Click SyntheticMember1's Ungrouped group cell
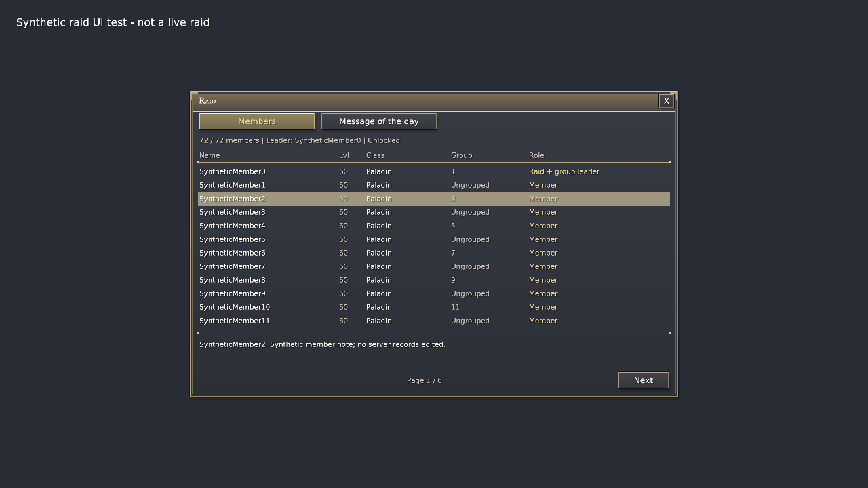Image resolution: width=868 pixels, height=488 pixels. [x=470, y=185]
